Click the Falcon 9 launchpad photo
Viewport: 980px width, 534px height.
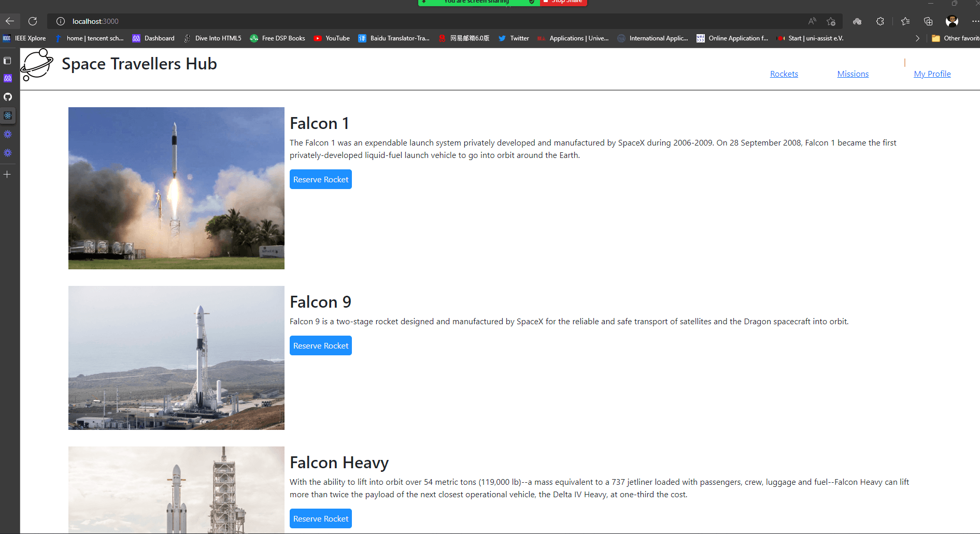[x=176, y=358]
